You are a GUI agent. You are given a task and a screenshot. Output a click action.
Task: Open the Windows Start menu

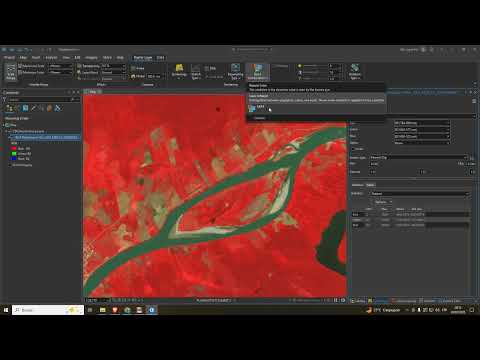(6, 310)
